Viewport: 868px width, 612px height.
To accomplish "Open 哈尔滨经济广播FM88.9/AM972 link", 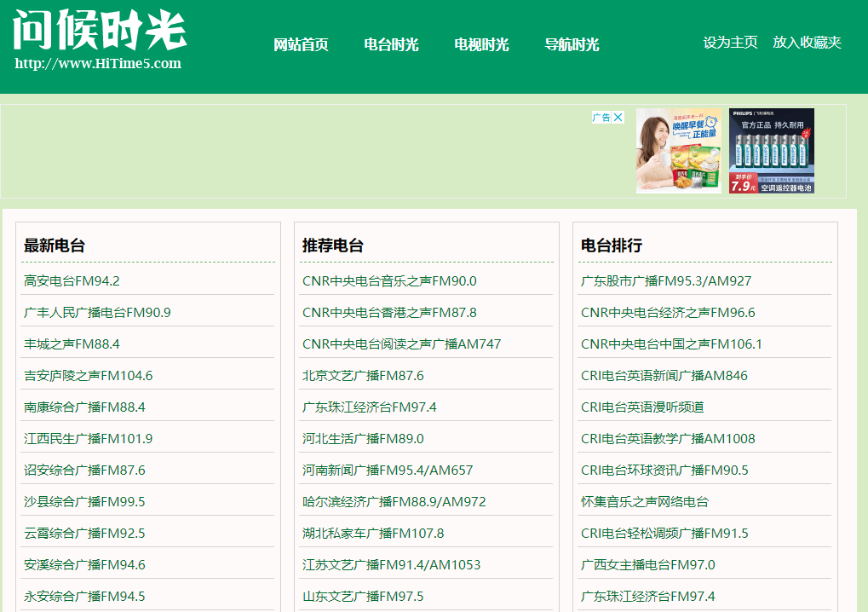I will (394, 502).
